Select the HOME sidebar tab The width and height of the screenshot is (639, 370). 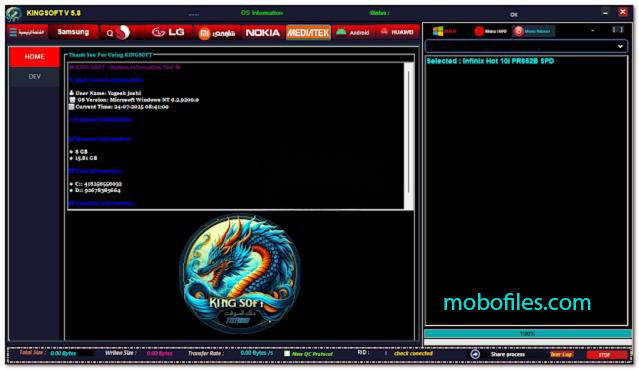(x=34, y=57)
